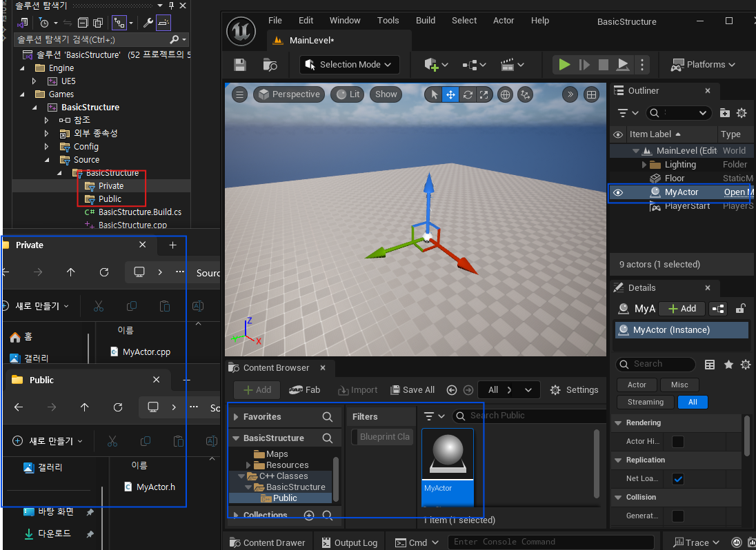The height and width of the screenshot is (550, 756).
Task: Toggle the lock icon in the Details panel
Action: coord(741,309)
